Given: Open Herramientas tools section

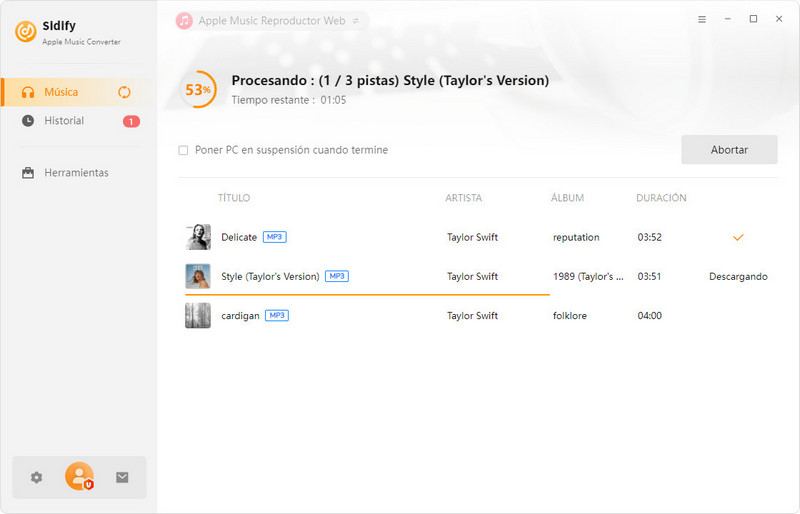Looking at the screenshot, I should 78,173.
